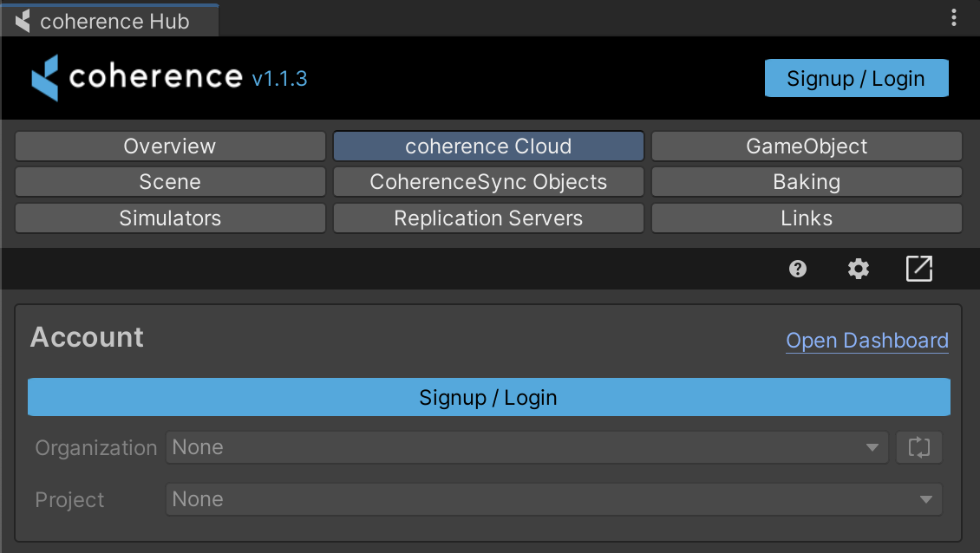Click the wide Account Signup / Login button
This screenshot has height=553, width=980.
488,398
